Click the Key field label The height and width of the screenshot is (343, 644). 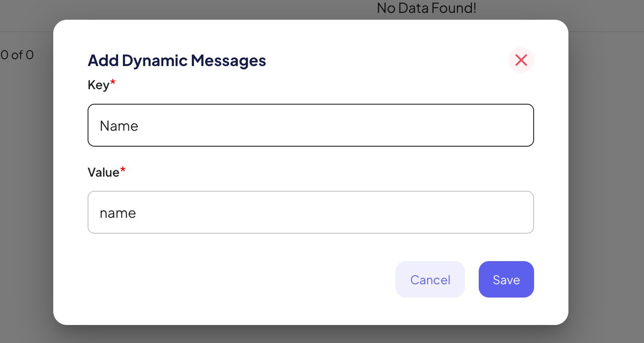tap(98, 85)
